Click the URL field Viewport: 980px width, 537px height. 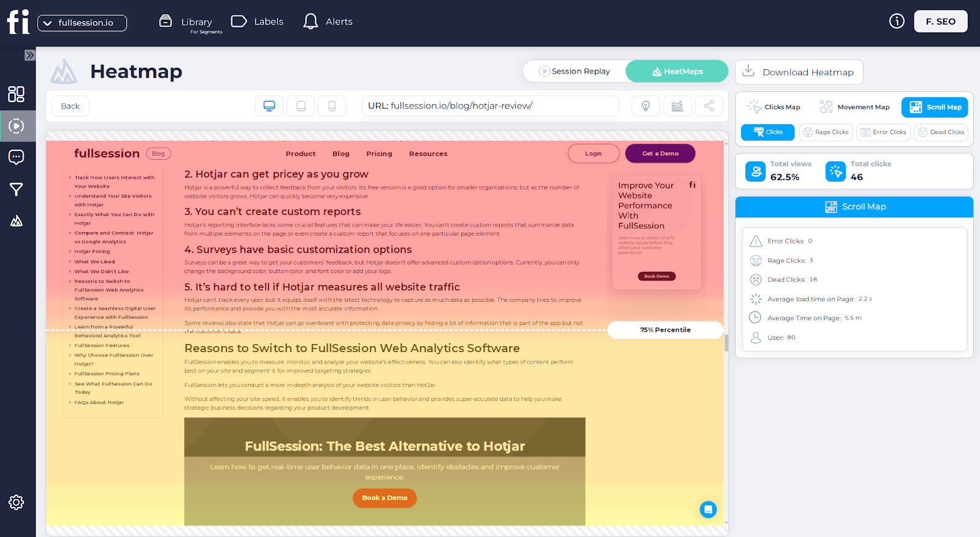coord(490,106)
